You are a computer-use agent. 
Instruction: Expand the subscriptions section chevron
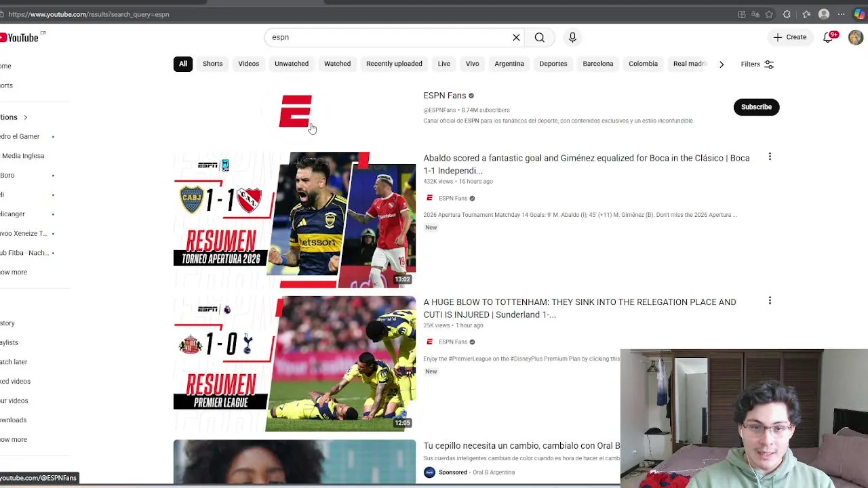point(25,117)
